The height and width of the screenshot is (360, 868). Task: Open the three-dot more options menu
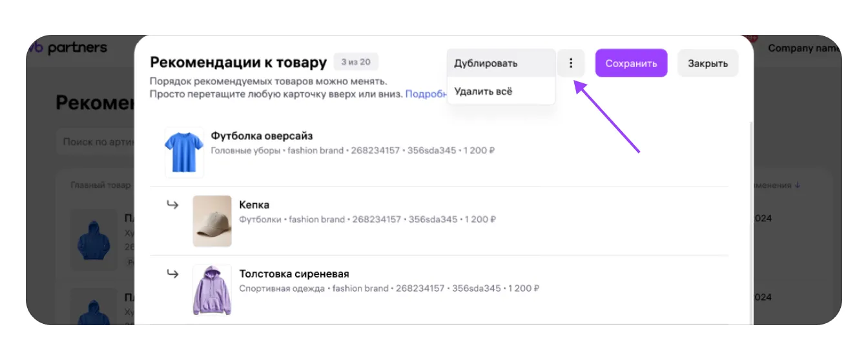tap(571, 63)
